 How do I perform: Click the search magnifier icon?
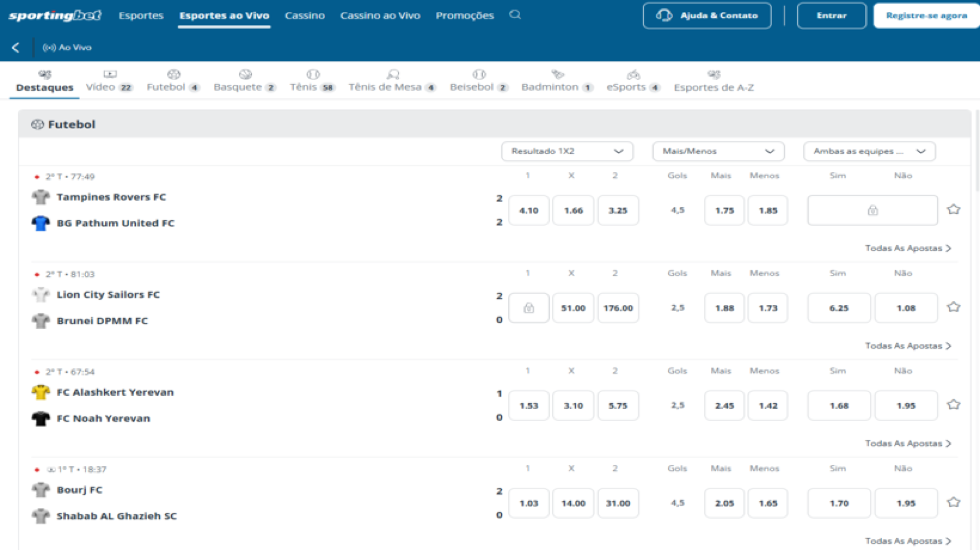(x=516, y=15)
